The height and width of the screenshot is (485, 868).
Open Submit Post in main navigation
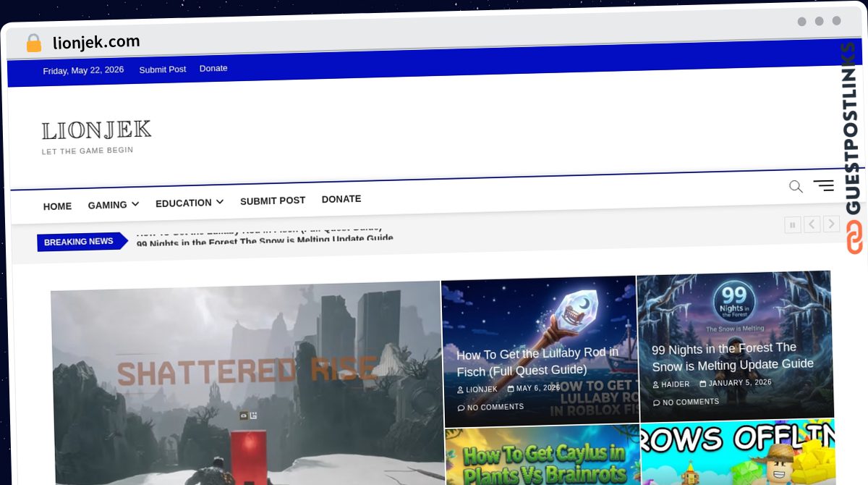click(x=273, y=201)
